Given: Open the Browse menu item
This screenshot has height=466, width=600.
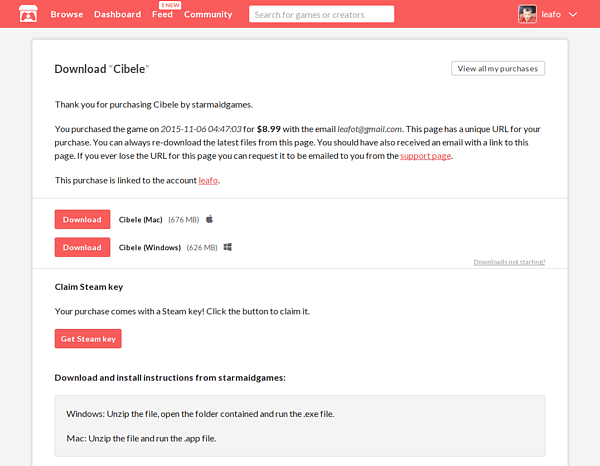Looking at the screenshot, I should 67,15.
